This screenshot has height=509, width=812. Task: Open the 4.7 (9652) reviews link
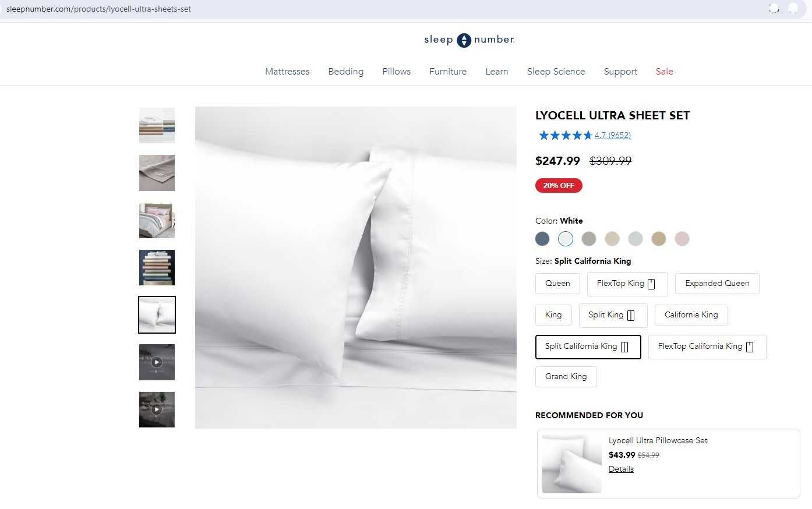613,135
